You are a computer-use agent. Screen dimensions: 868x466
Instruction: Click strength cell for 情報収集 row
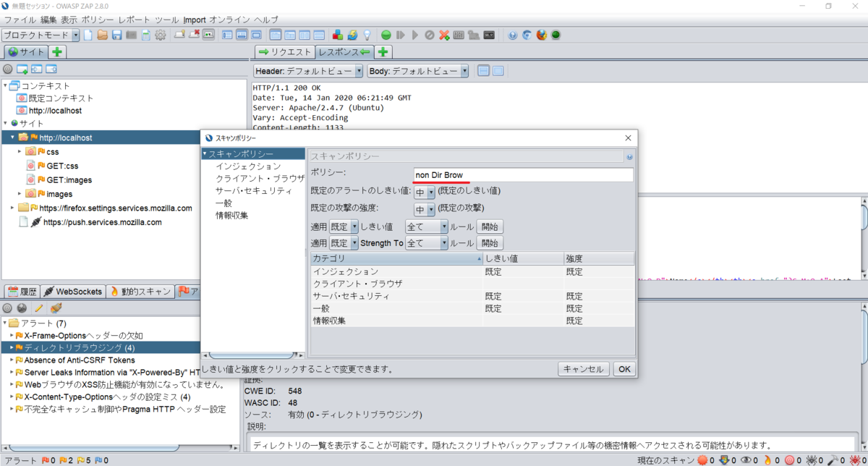coord(599,321)
